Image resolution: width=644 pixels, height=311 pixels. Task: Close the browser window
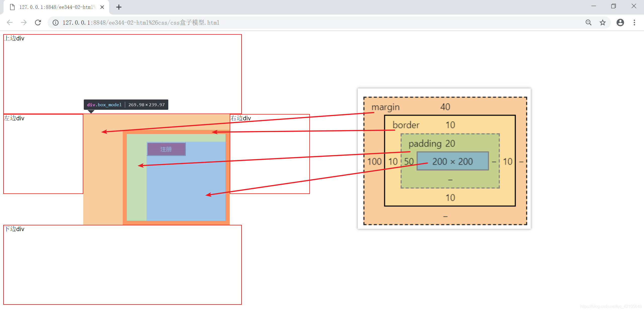click(634, 6)
